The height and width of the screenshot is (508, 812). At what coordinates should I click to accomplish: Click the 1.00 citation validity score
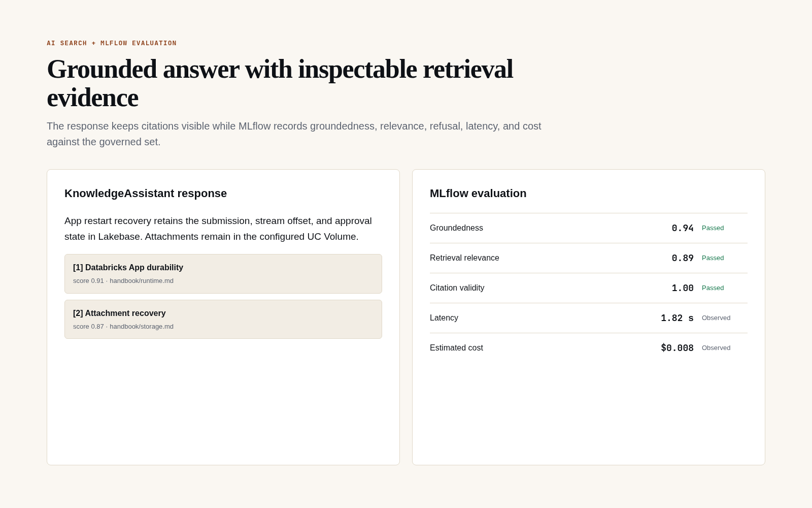coord(683,288)
